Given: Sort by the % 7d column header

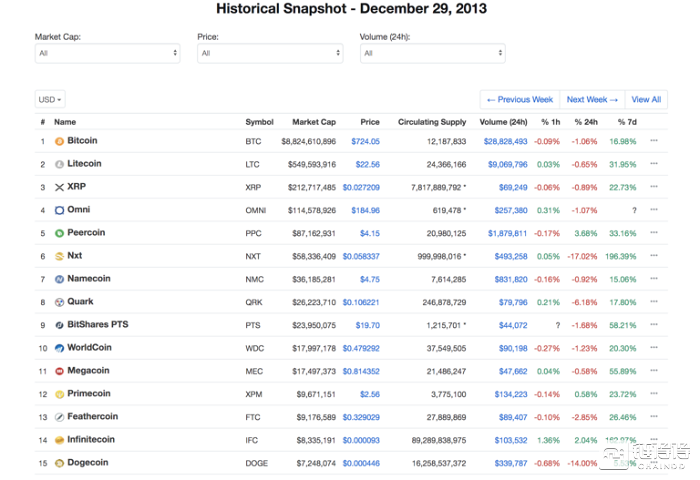Looking at the screenshot, I should click(x=627, y=122).
